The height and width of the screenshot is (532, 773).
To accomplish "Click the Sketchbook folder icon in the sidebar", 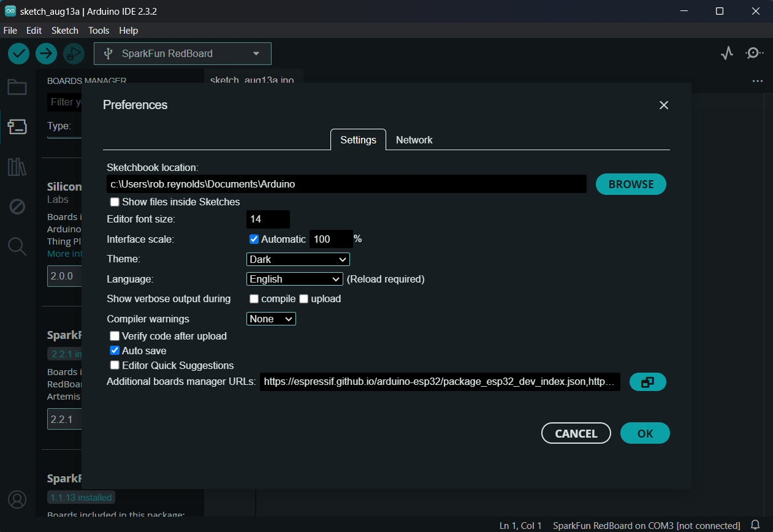I will 17,86.
